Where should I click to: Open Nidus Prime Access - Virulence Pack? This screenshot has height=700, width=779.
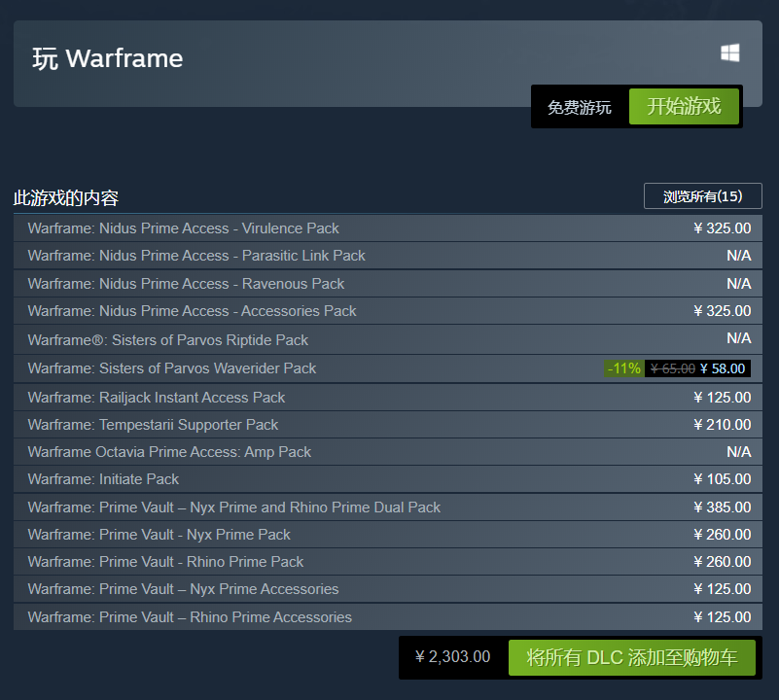tap(387, 228)
